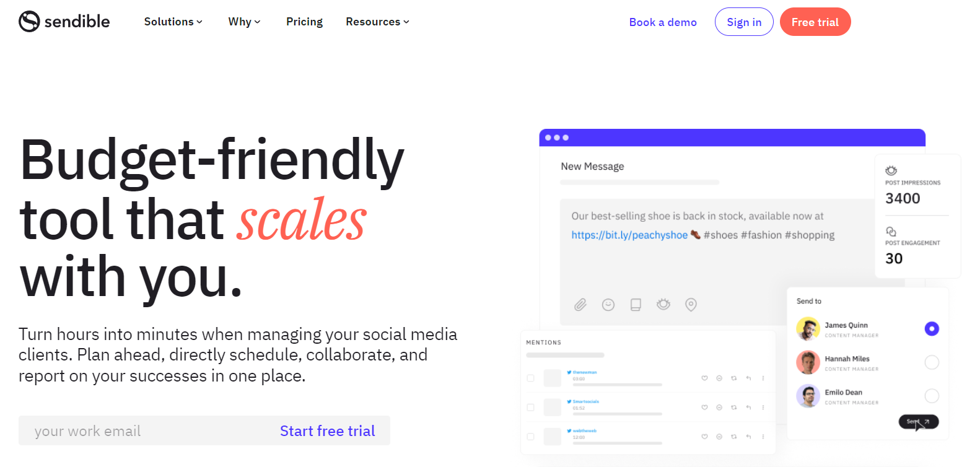
Task: Select James Quinn radio button
Action: 932,329
